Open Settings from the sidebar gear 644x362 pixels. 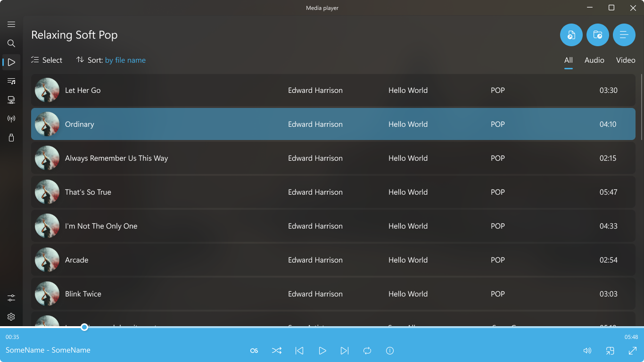coord(11,316)
